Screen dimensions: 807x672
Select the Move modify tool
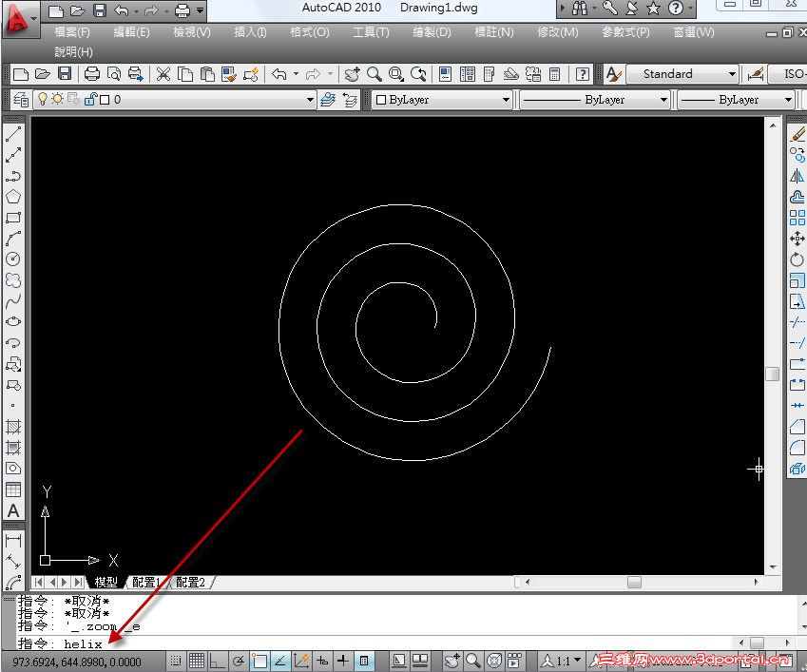(797, 239)
